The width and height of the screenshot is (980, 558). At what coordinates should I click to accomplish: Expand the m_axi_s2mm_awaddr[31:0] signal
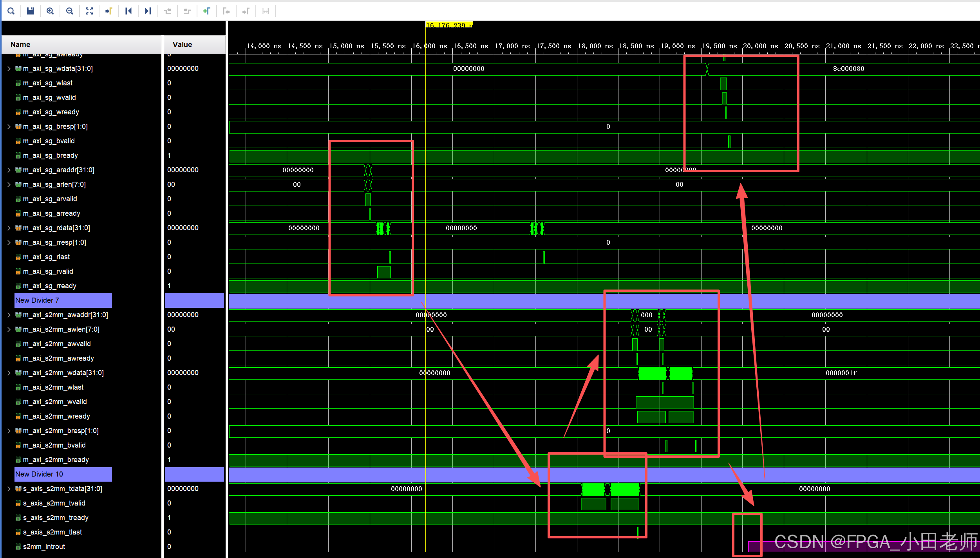[x=9, y=315]
